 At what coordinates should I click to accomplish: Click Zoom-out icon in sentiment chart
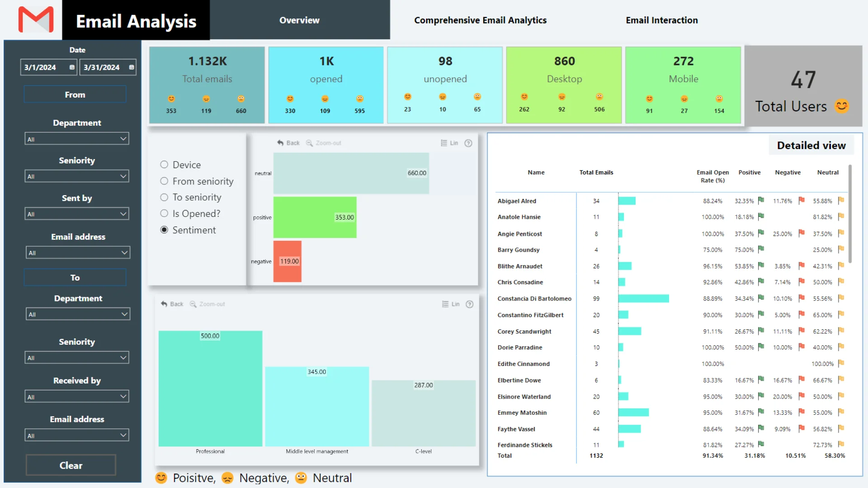click(309, 143)
